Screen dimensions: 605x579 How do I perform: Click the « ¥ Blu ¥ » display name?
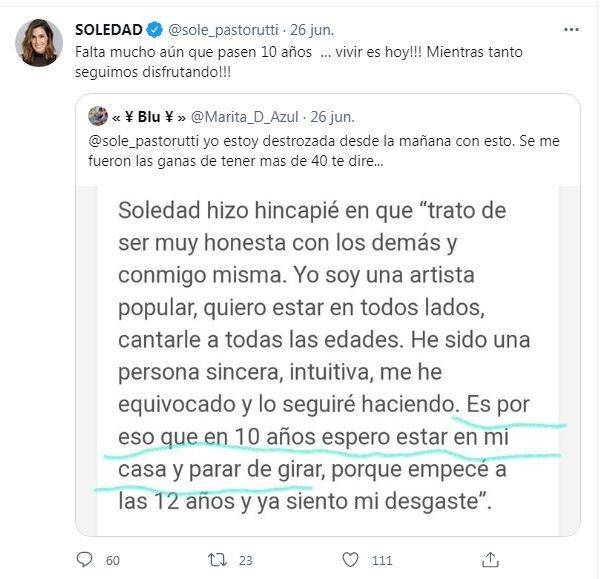click(x=149, y=116)
